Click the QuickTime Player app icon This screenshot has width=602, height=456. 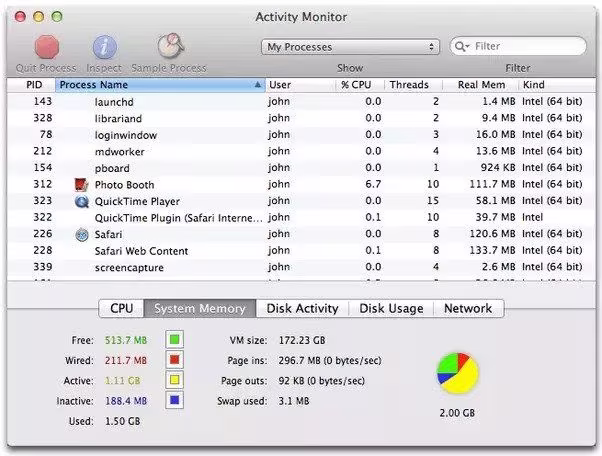(81, 202)
